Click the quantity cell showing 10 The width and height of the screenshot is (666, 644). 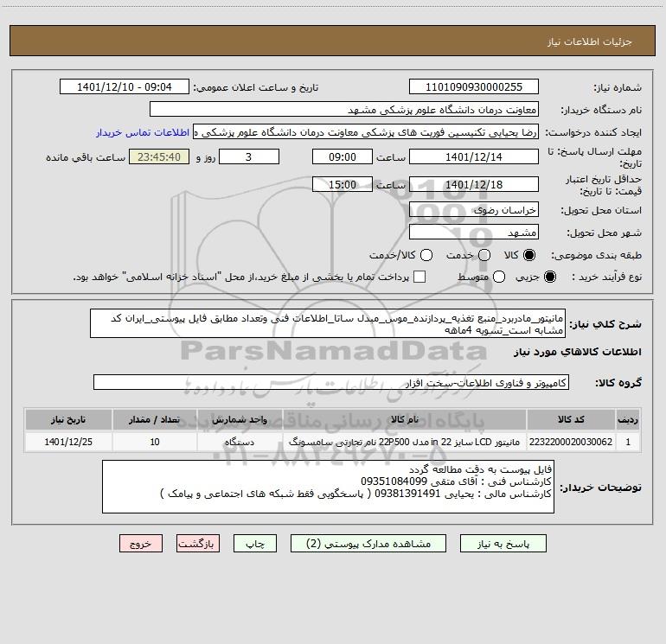155,442
